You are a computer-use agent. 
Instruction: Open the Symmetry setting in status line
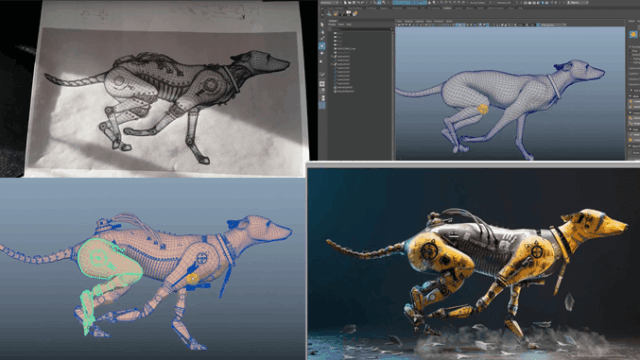(503, 2)
